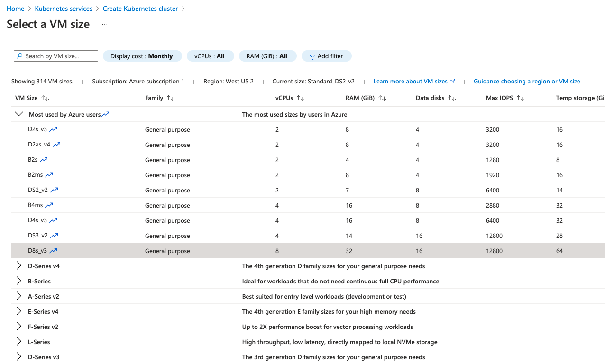Sort by vCPUs column arrows
605x364 pixels.
301,98
